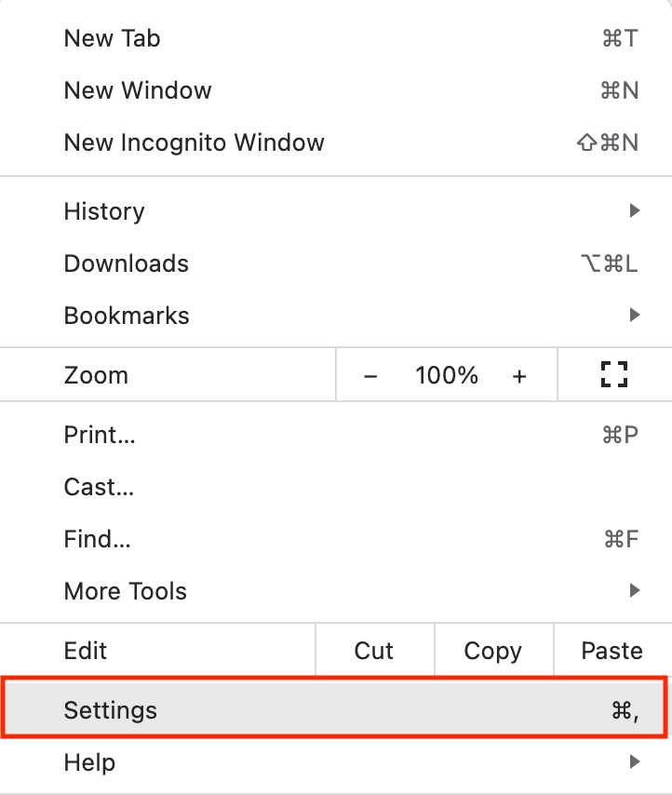This screenshot has height=795, width=672.
Task: Click the Cut button
Action: [374, 651]
